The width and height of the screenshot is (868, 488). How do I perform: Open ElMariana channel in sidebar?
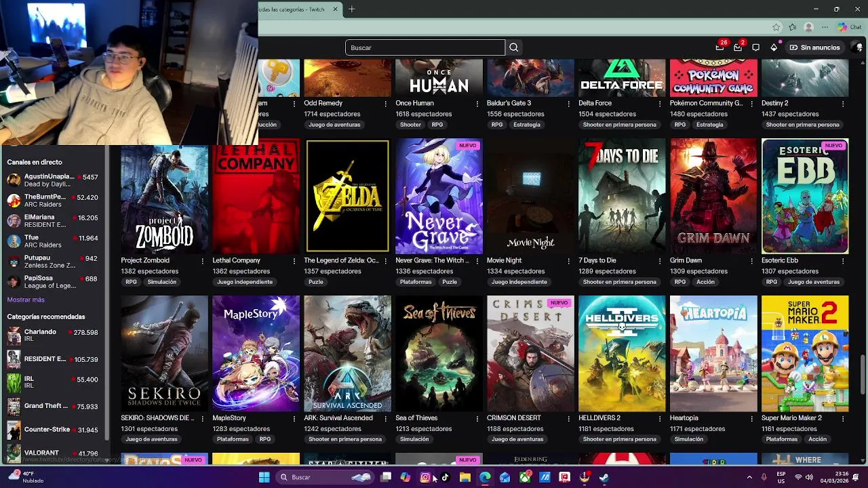pos(53,221)
